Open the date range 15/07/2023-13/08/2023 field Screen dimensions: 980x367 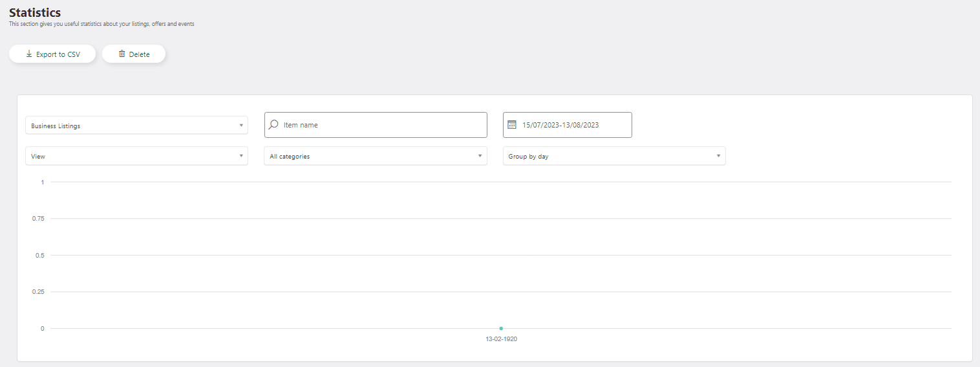pyautogui.click(x=568, y=125)
